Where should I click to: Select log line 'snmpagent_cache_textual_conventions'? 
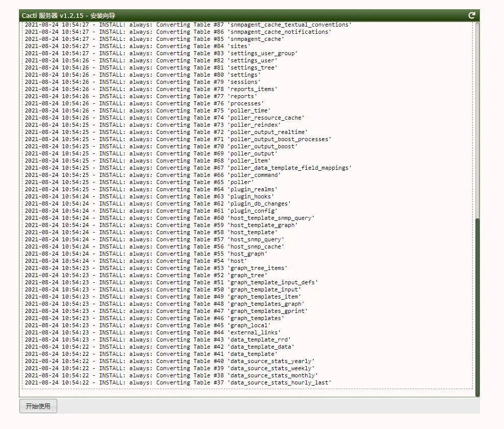click(188, 25)
